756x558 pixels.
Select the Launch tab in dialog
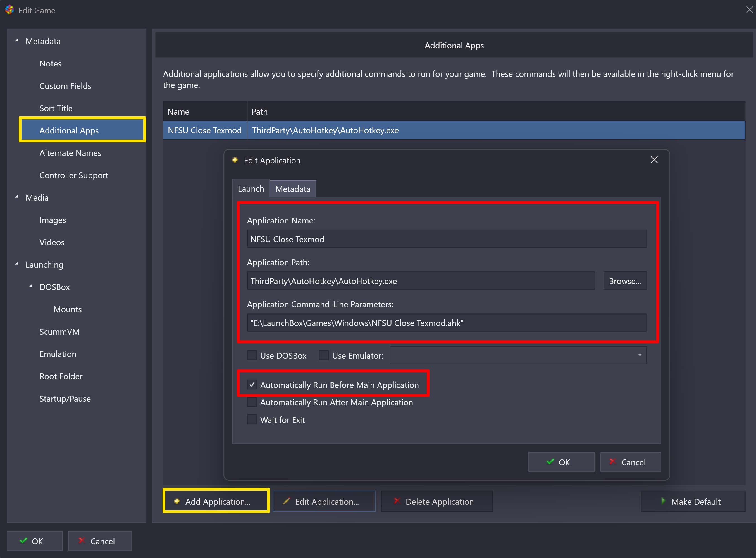[x=251, y=189]
